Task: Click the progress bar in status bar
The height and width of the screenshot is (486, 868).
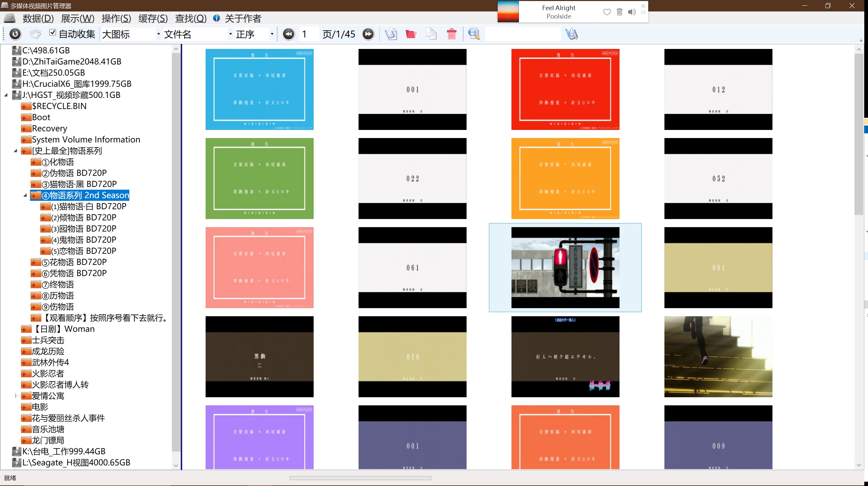Action: click(x=360, y=478)
